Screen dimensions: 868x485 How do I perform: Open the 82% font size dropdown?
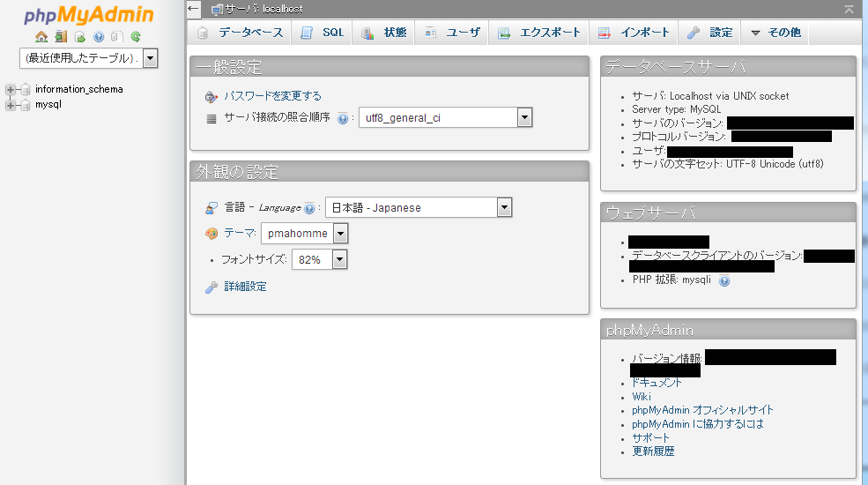[x=319, y=259]
